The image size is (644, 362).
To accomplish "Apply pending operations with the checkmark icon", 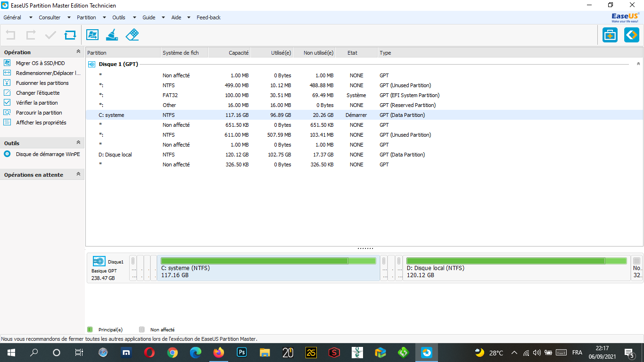I will point(50,35).
